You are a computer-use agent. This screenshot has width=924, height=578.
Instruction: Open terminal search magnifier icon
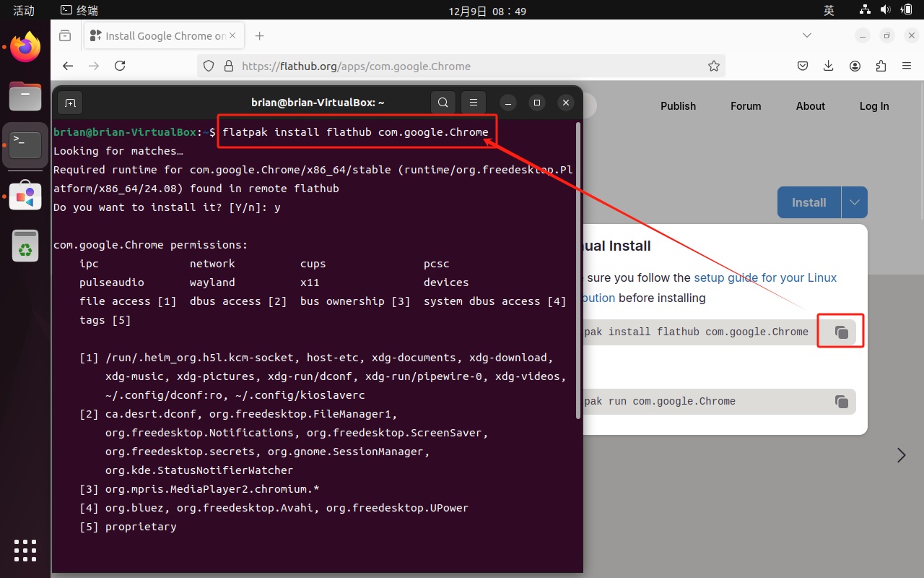(443, 103)
